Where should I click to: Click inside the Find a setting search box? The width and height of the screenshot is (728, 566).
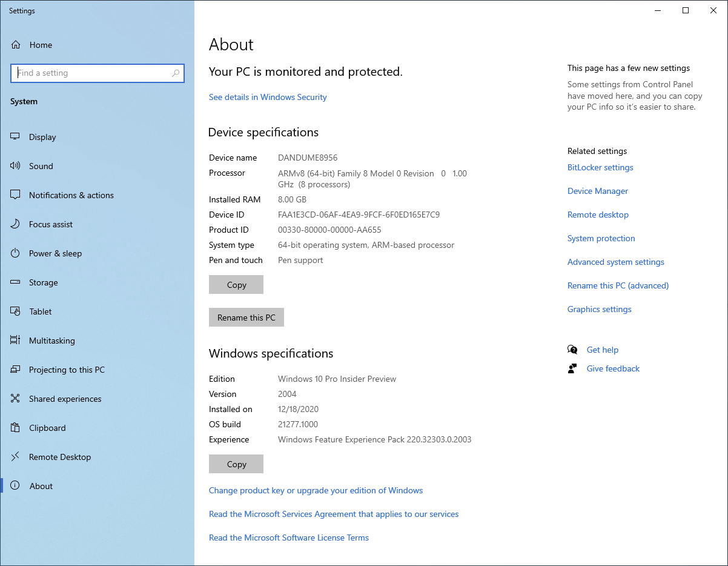97,73
